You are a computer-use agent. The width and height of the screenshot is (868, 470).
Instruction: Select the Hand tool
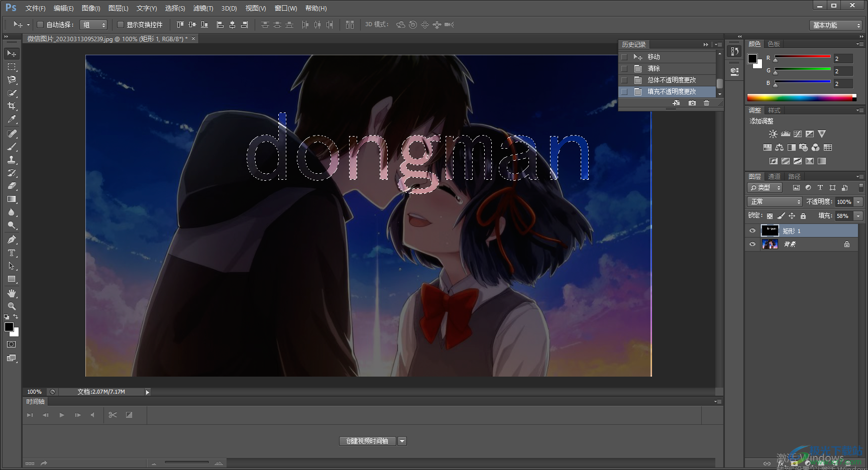tap(12, 293)
